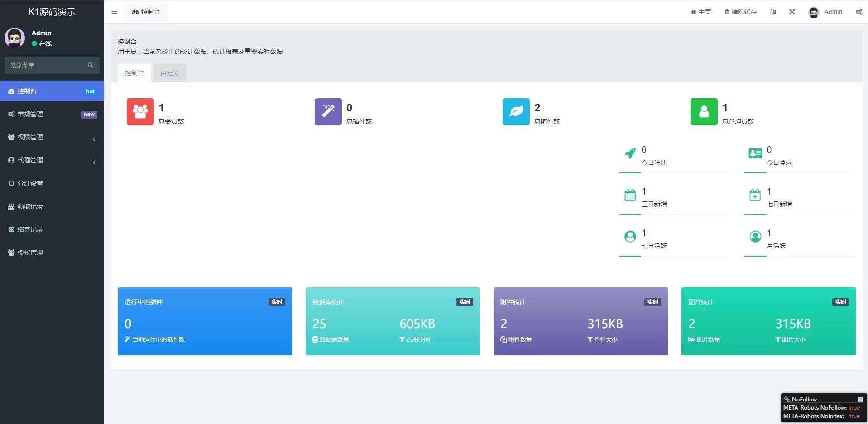Viewport: 868px width, 424px height.
Task: Click 实时 badge on 运行中的插件 card
Action: click(x=277, y=302)
